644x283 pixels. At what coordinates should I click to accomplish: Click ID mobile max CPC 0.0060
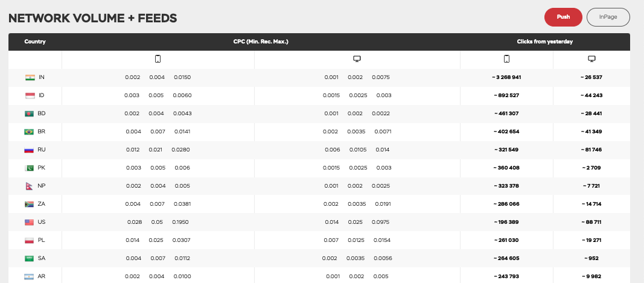tap(182, 95)
